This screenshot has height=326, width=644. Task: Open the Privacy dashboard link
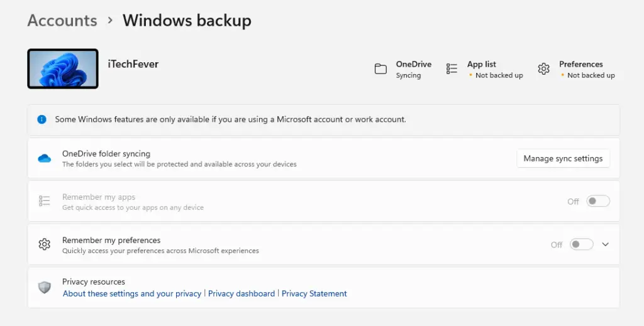click(x=241, y=293)
